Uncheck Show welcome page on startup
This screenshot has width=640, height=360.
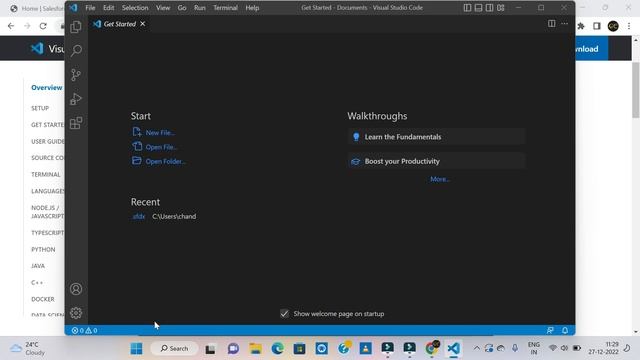click(284, 313)
